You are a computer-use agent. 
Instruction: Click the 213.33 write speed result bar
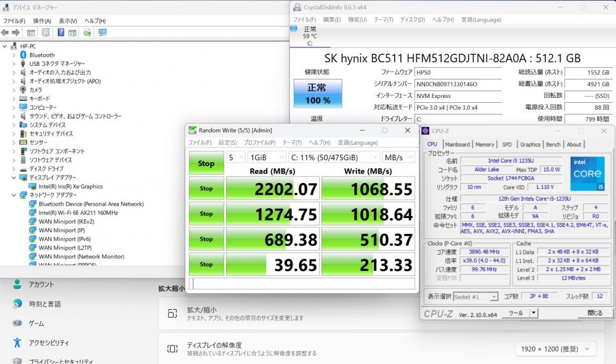coord(368,264)
